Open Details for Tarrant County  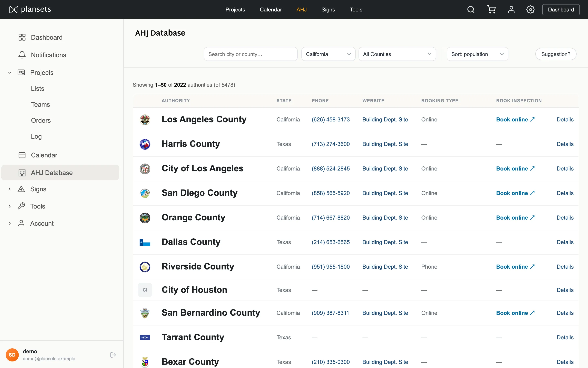click(x=565, y=338)
